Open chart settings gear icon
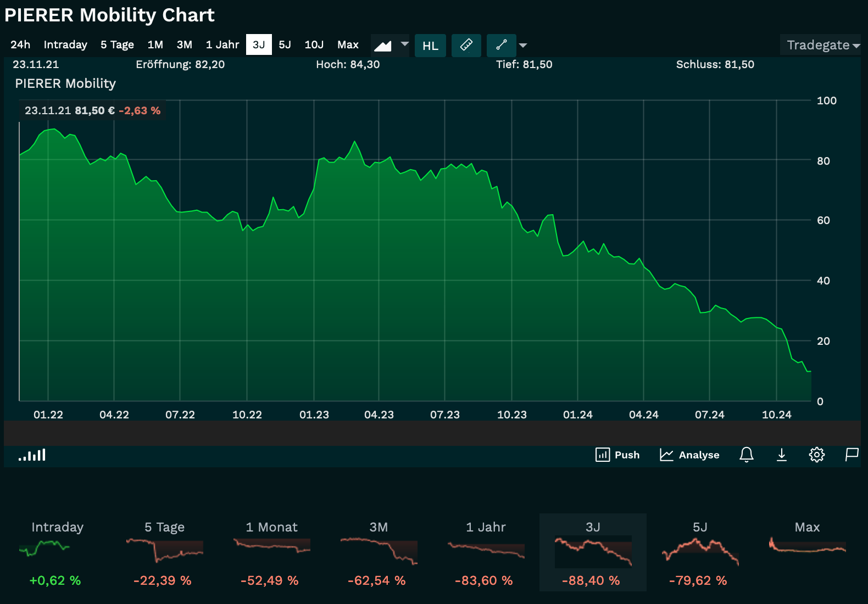The height and width of the screenshot is (604, 868). click(x=817, y=455)
